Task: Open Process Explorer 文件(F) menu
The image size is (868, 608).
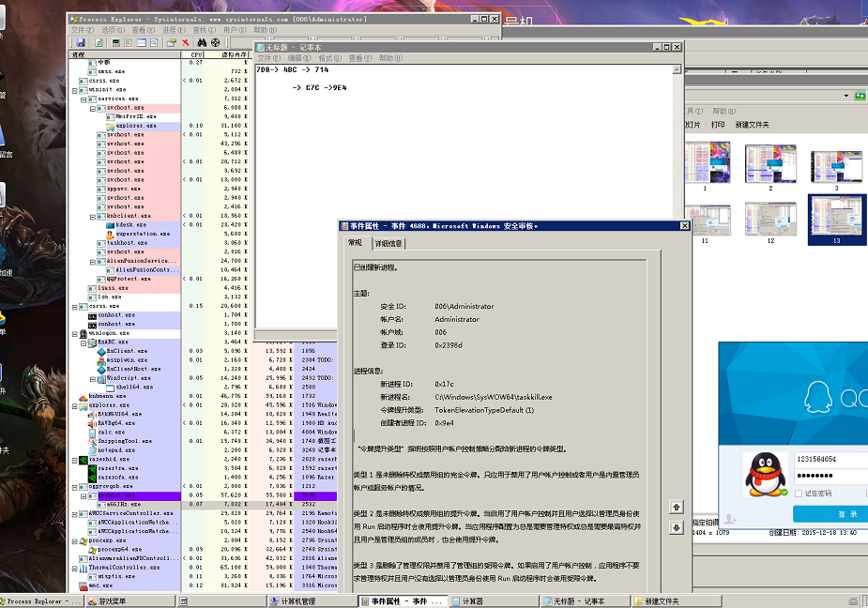Action: [82, 30]
